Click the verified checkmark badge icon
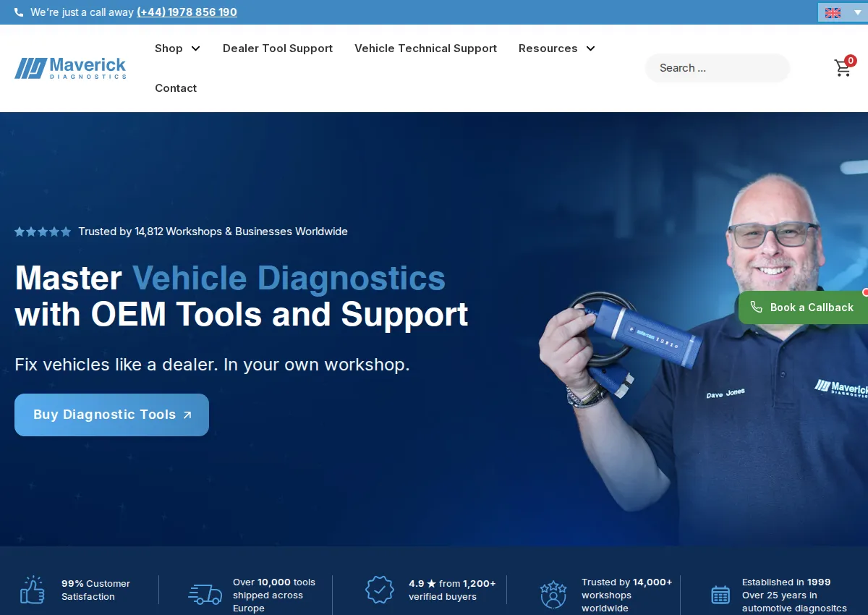 tap(380, 590)
